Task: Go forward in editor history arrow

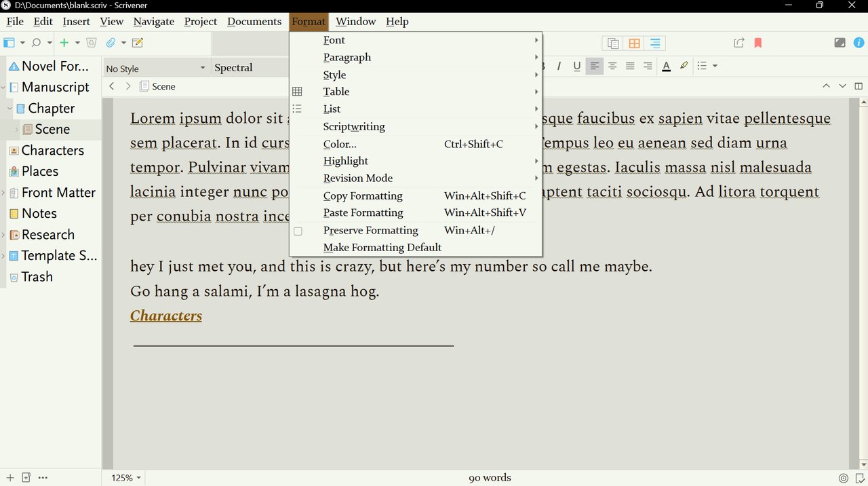Action: [128, 86]
